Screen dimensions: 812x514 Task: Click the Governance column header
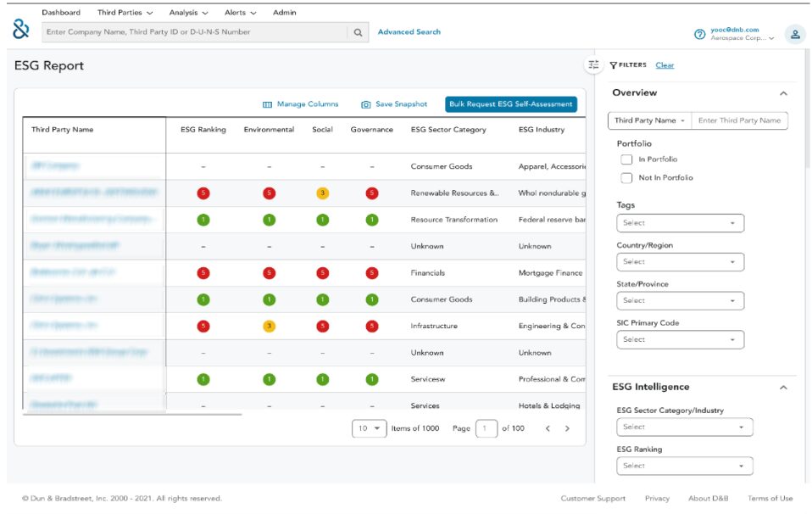372,130
